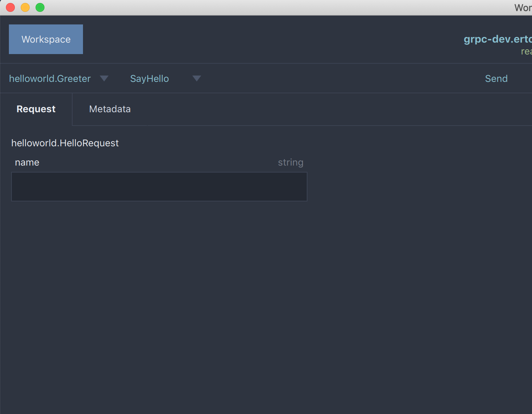Click the empty title bar area
The image size is (532, 414).
[x=259, y=7]
